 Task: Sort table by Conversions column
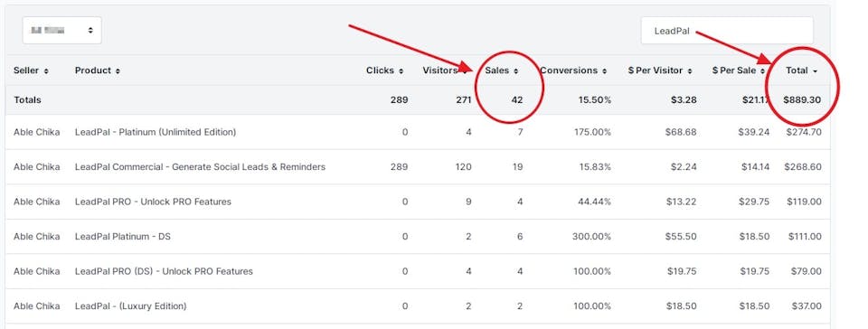coord(573,70)
